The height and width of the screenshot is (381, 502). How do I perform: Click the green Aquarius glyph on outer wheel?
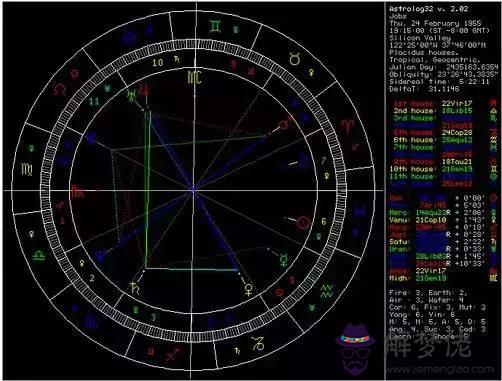326,291
